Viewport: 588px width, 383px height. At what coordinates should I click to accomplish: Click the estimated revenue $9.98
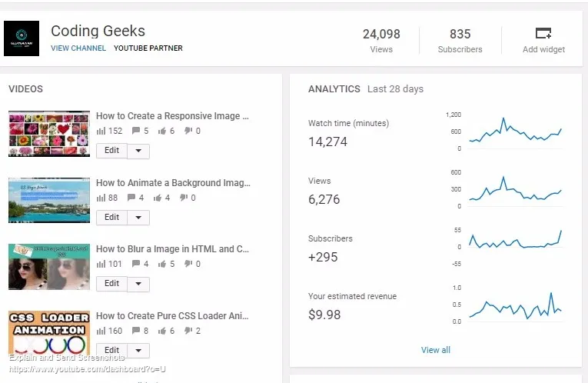click(324, 315)
